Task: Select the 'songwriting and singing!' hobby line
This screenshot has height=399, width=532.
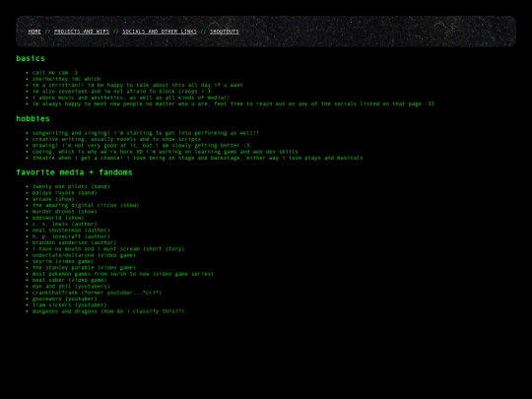Action: tap(146, 133)
